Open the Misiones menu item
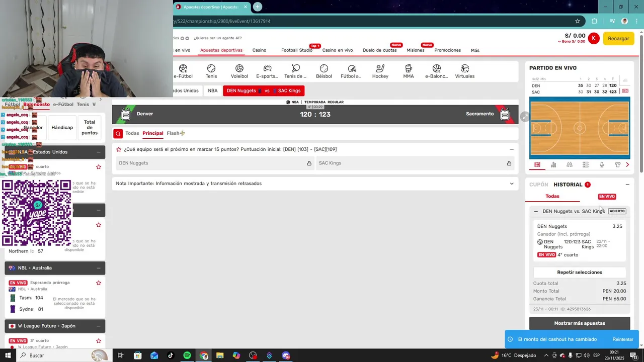The image size is (644, 362). coord(416,50)
